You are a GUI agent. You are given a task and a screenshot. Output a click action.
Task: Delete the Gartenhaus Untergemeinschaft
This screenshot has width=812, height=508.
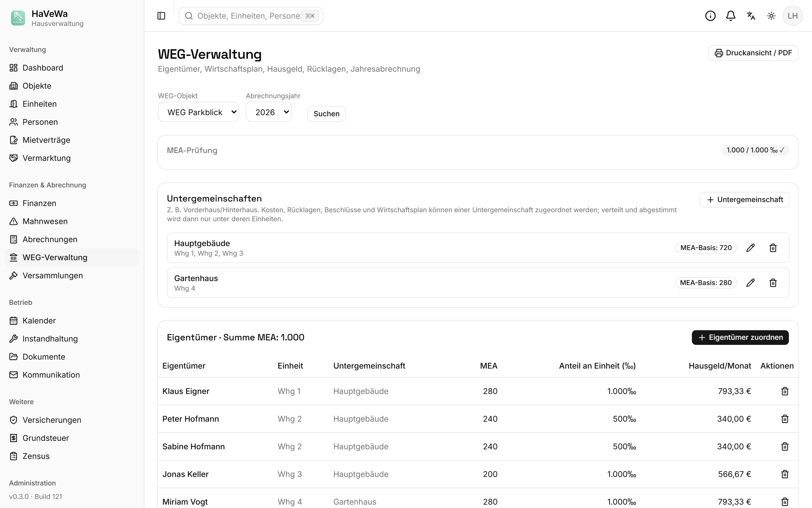773,283
